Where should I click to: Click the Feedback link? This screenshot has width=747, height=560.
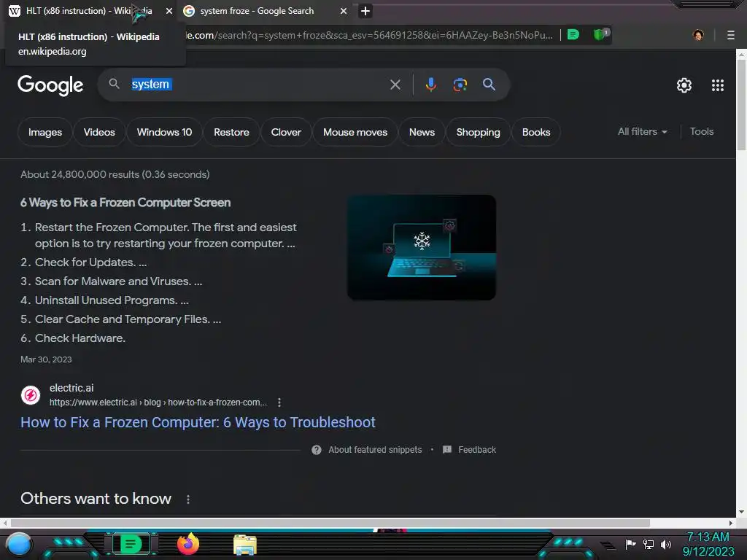pyautogui.click(x=477, y=450)
